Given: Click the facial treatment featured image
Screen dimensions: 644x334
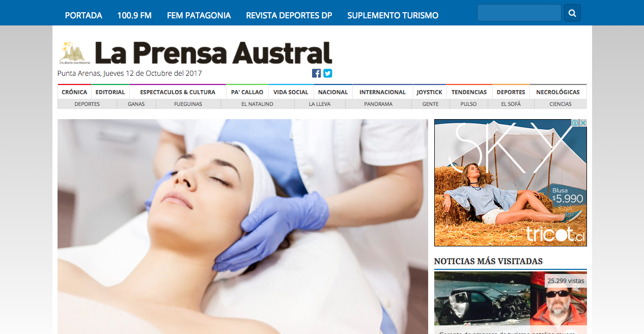Looking at the screenshot, I should [x=243, y=227].
